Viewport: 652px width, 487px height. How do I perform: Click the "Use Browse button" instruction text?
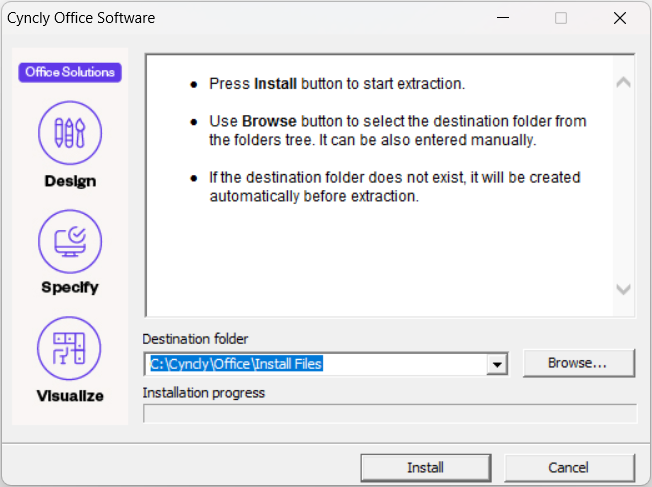pos(398,131)
